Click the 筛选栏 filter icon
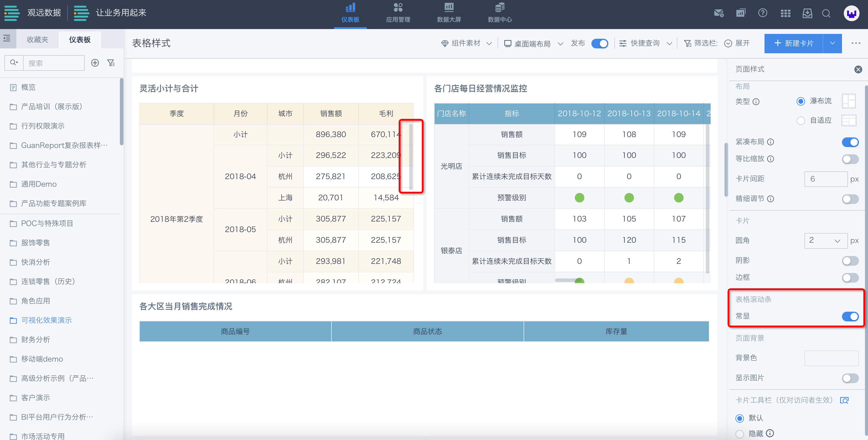This screenshot has width=868, height=440. click(x=687, y=43)
